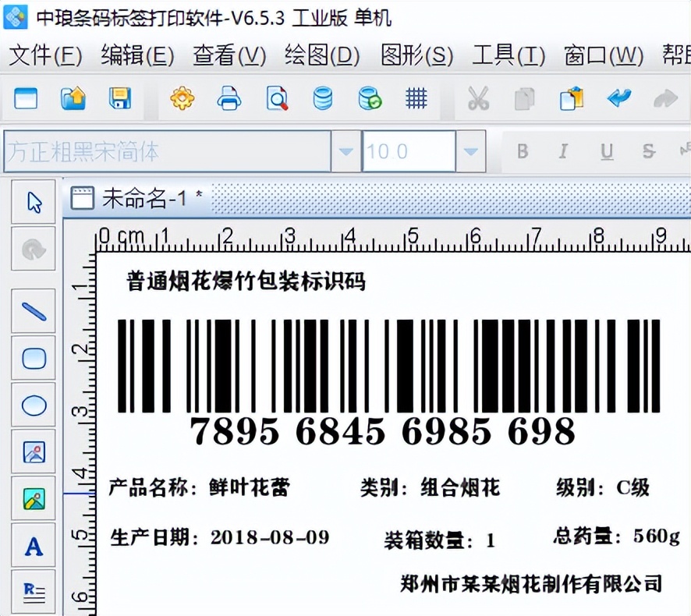691x616 pixels.
Task: Select company text 郑州市某某烟花制作有限公司
Action: point(531,584)
